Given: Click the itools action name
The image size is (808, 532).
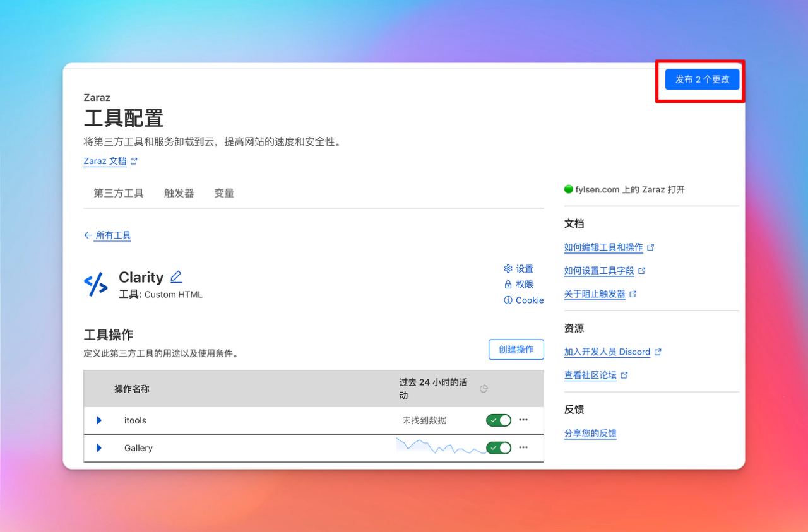Looking at the screenshot, I should click(x=135, y=420).
